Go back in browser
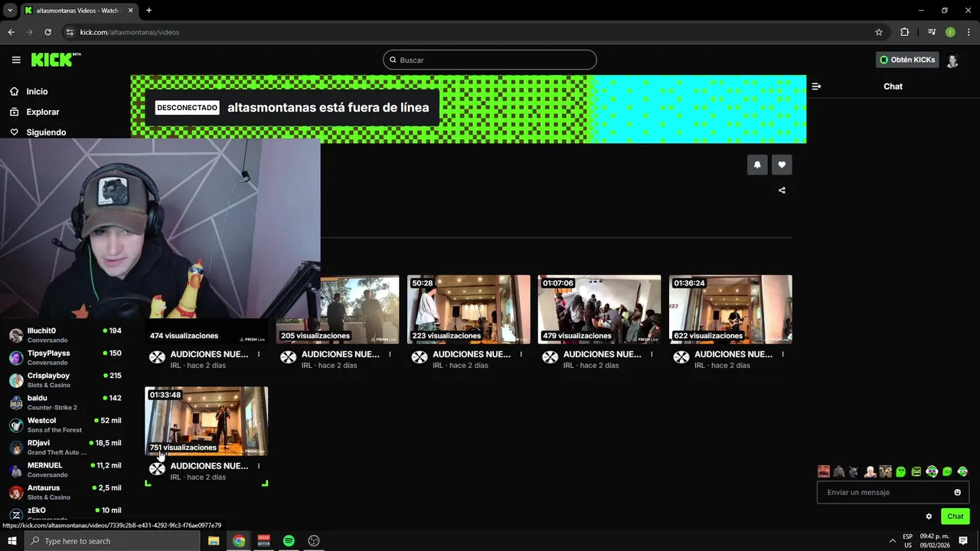Image resolution: width=980 pixels, height=551 pixels. (x=11, y=32)
